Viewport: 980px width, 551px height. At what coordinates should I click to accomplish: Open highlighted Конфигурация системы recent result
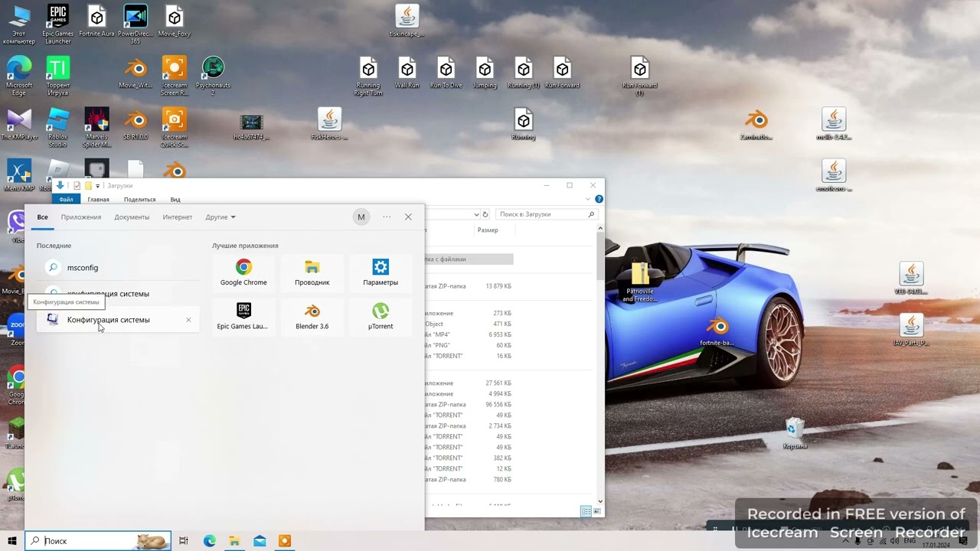[x=118, y=320]
